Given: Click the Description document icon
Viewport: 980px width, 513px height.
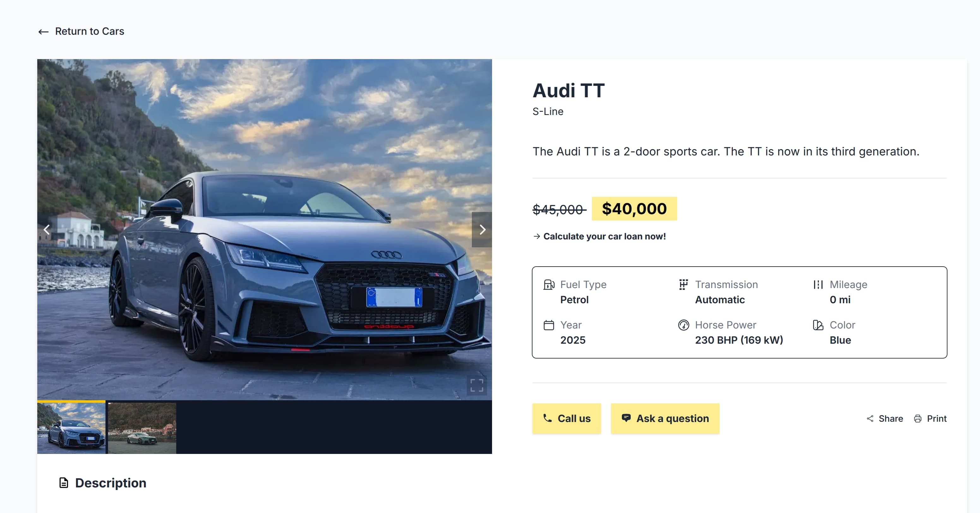Looking at the screenshot, I should pos(63,483).
